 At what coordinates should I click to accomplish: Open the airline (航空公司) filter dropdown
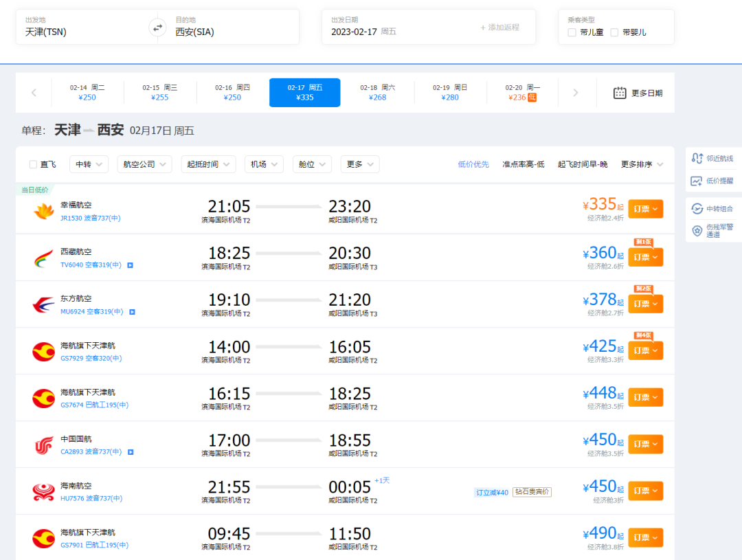click(x=144, y=164)
